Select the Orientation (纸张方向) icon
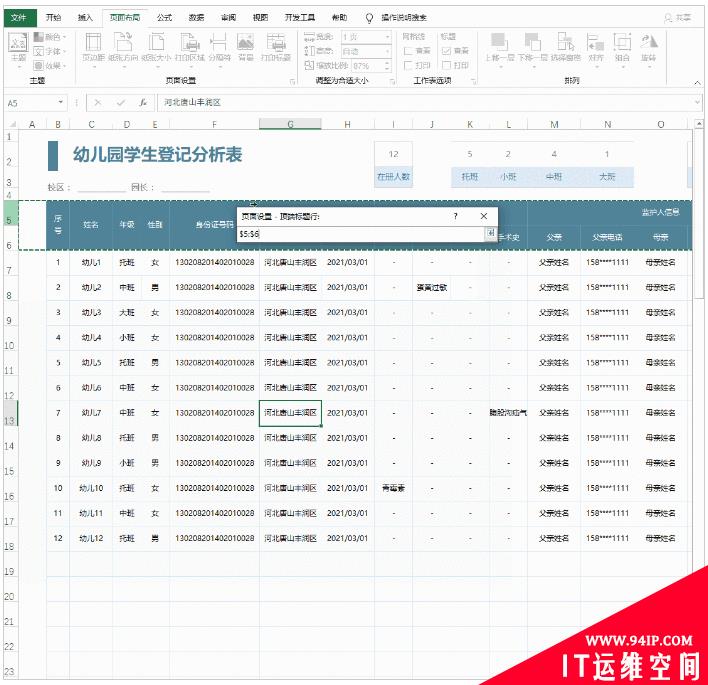The width and height of the screenshot is (708, 685). coord(124,46)
